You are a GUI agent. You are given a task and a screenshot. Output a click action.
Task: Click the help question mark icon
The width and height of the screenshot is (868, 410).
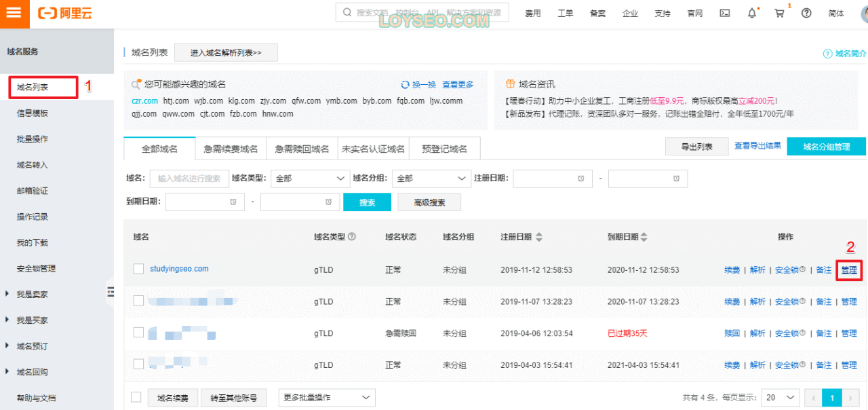point(806,13)
